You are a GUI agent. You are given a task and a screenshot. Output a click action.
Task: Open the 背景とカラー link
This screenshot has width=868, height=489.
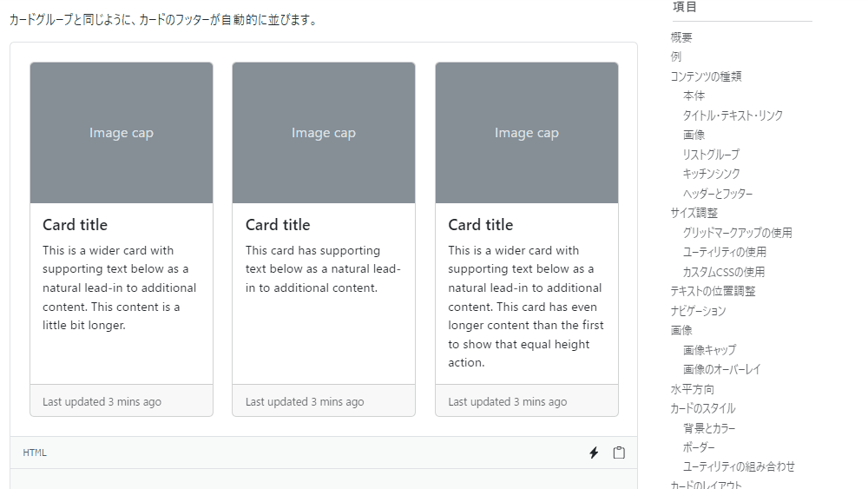pyautogui.click(x=708, y=428)
